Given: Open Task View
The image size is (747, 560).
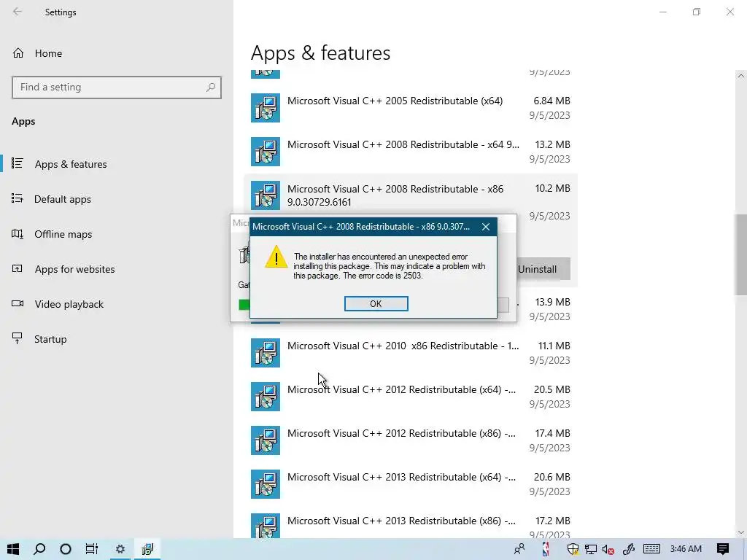Looking at the screenshot, I should coord(92,549).
